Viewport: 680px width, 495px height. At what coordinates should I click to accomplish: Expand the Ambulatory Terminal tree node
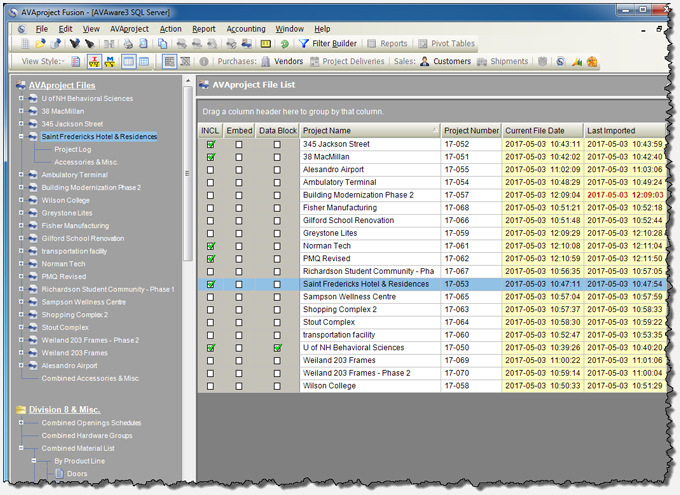(22, 175)
